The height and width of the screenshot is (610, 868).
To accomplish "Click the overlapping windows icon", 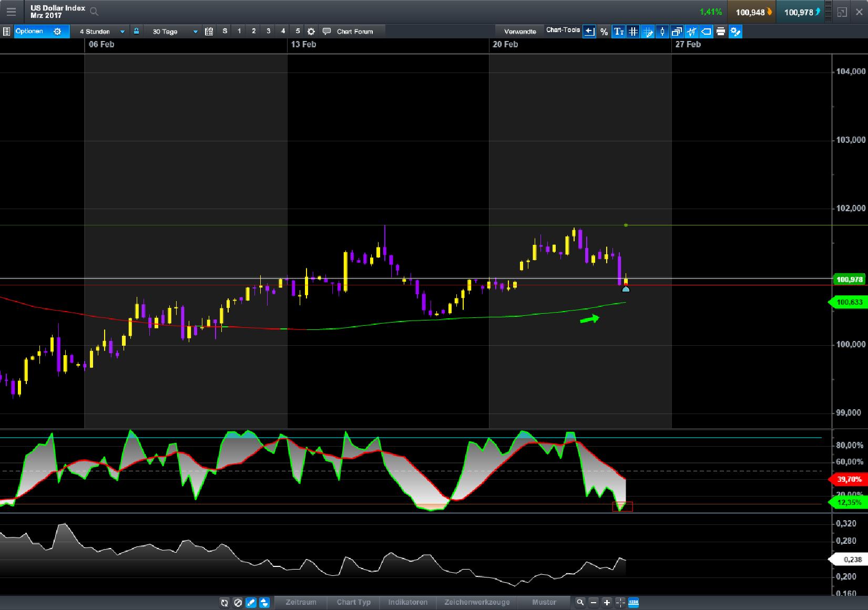I will [677, 32].
